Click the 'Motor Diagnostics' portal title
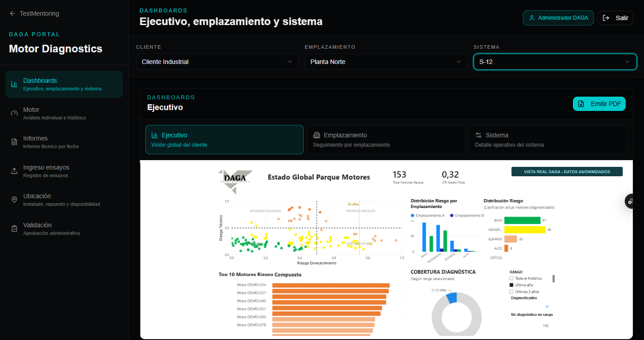This screenshot has height=340, width=644. pos(56,49)
